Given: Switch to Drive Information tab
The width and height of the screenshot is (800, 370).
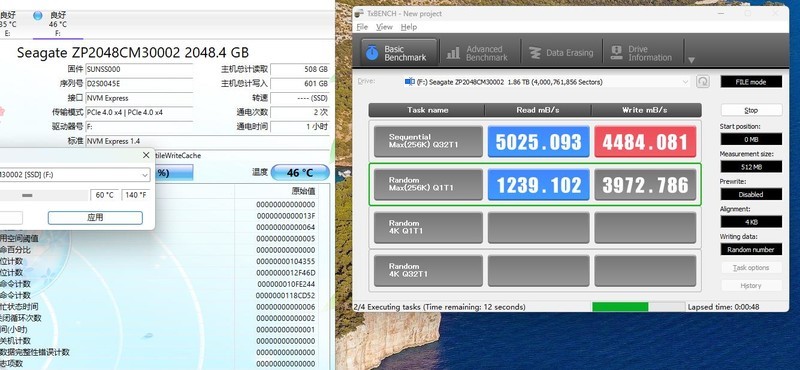Looking at the screenshot, I should click(644, 53).
